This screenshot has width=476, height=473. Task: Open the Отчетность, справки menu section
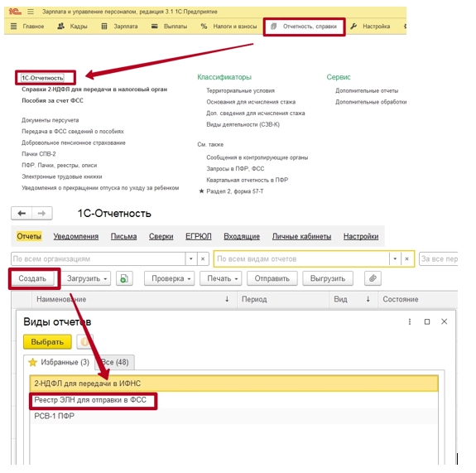(x=304, y=27)
